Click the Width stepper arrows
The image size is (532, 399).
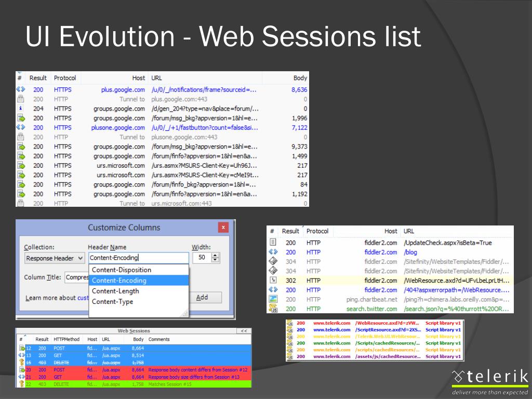(x=216, y=258)
